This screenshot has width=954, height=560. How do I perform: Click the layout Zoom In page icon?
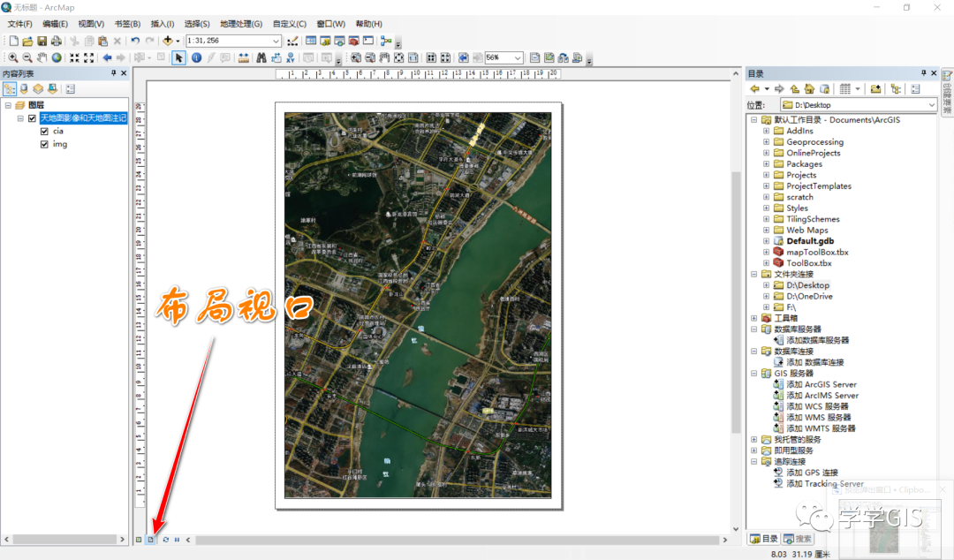[355, 57]
